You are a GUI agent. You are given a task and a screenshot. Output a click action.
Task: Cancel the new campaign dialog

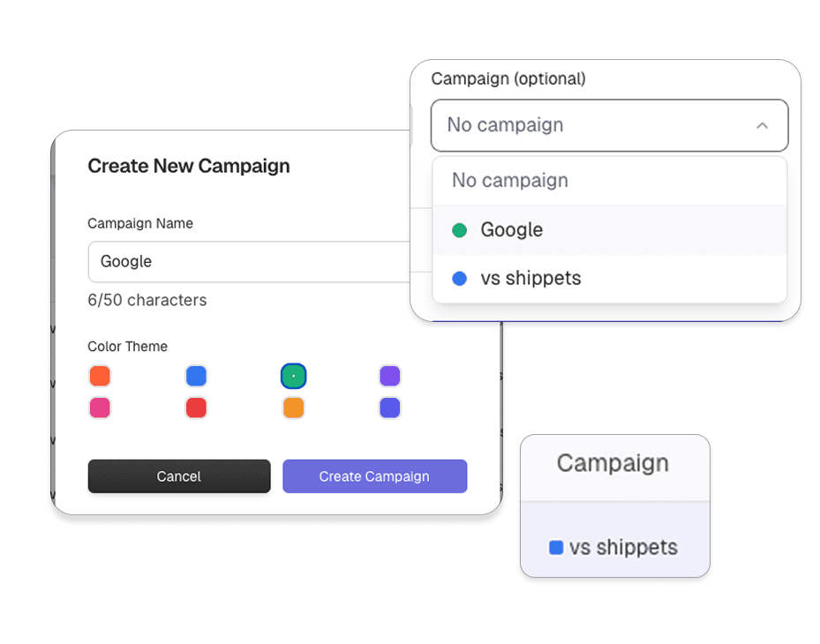pos(179,476)
